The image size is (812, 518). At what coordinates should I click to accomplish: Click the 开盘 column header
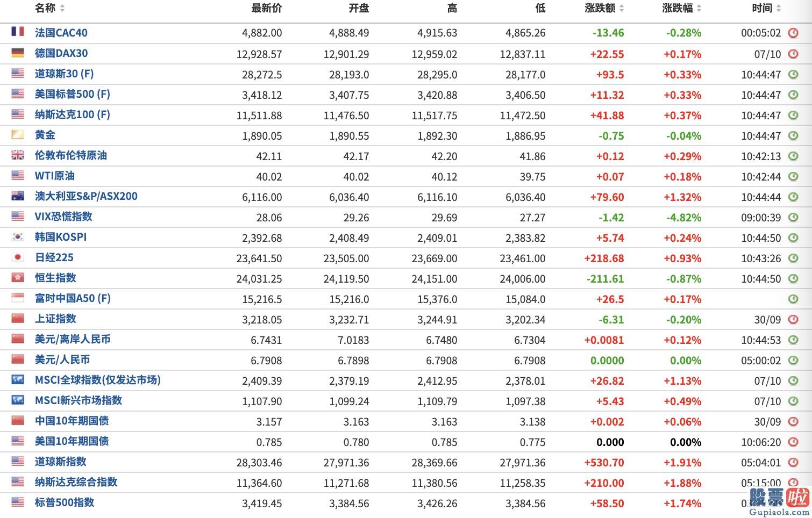pos(359,8)
